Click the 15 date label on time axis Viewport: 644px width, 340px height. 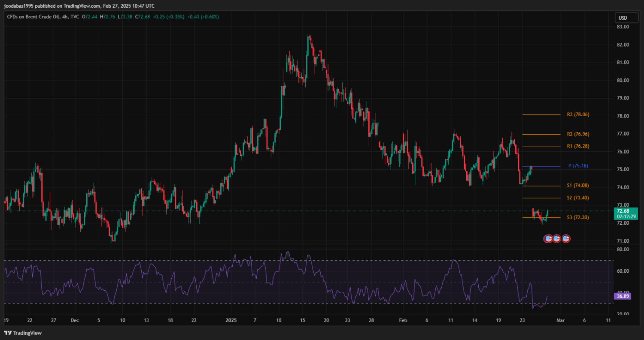pyautogui.click(x=303, y=320)
